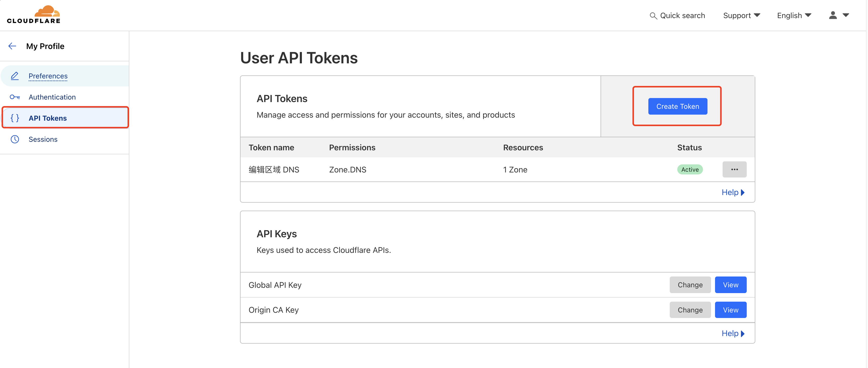
Task: Expand the Support dropdown
Action: [742, 16]
